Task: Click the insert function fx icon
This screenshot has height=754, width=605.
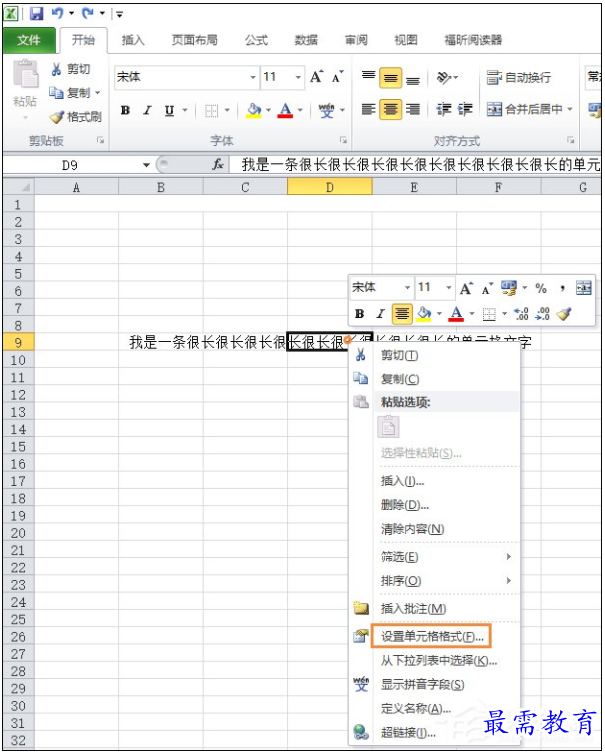Action: [x=218, y=165]
